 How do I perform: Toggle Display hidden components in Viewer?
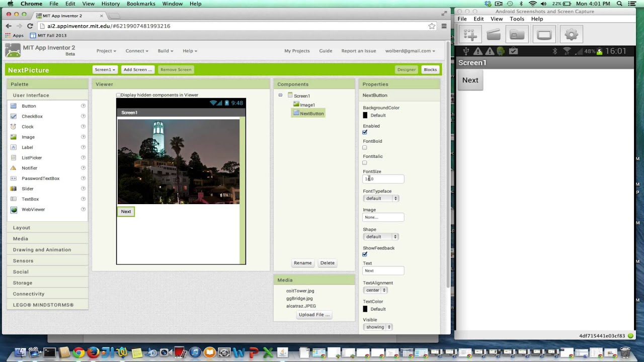(x=119, y=95)
